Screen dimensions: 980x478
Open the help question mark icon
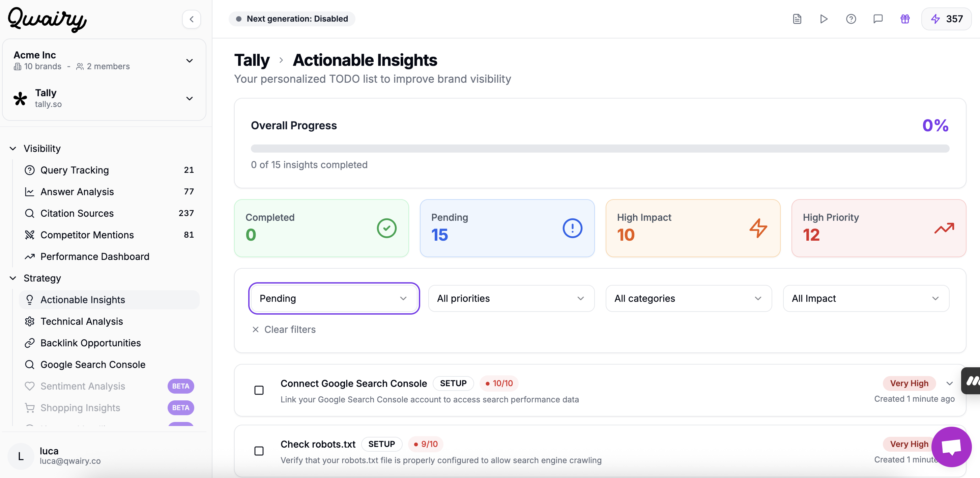tap(851, 19)
